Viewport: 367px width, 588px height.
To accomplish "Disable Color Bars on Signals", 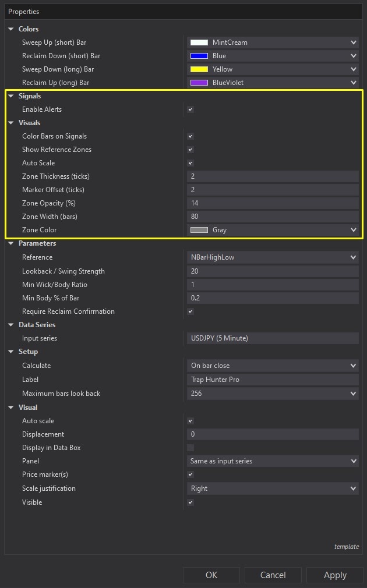I will tap(190, 136).
